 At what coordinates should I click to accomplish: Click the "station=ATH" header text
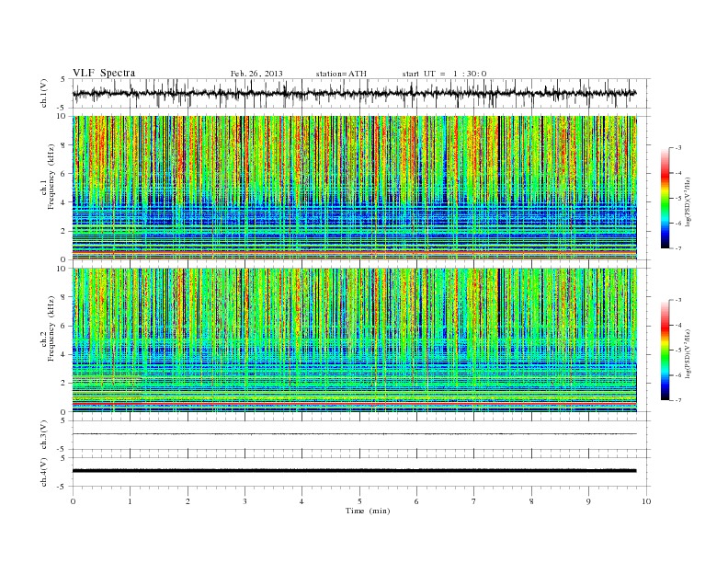point(341,74)
